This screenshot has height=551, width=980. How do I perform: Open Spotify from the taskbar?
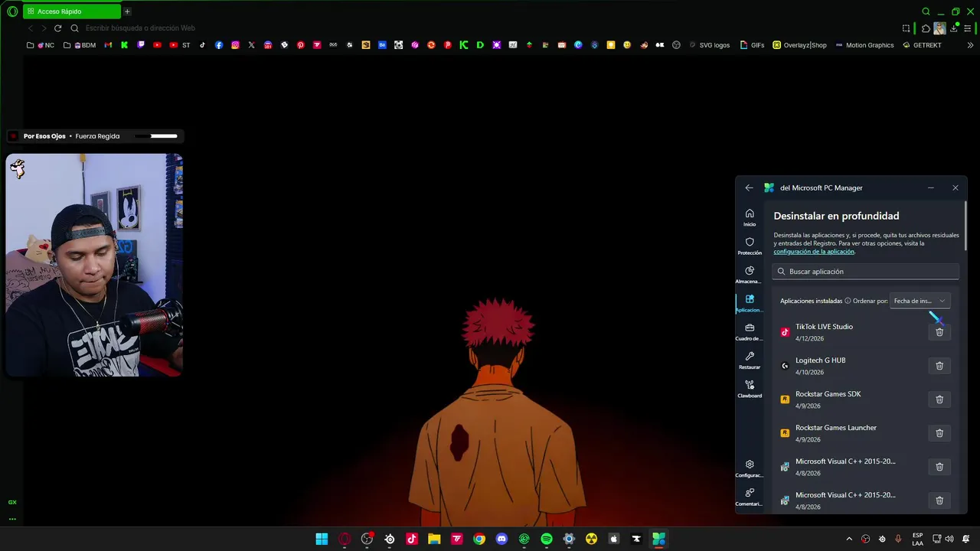pyautogui.click(x=547, y=539)
